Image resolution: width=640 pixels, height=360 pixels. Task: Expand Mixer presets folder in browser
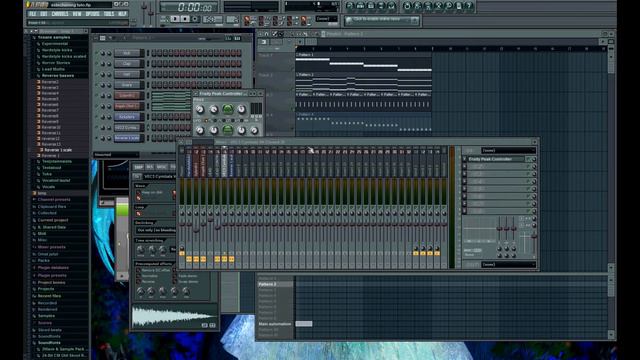[51, 247]
